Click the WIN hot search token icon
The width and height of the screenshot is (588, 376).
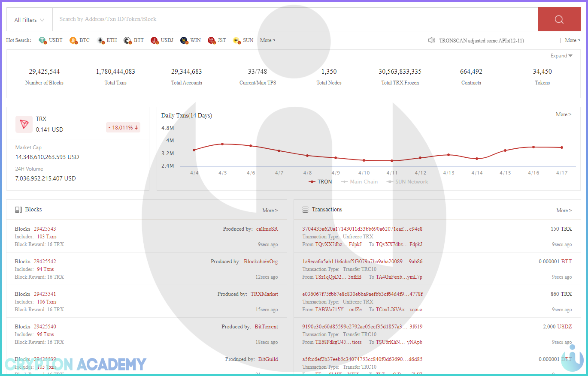point(184,40)
